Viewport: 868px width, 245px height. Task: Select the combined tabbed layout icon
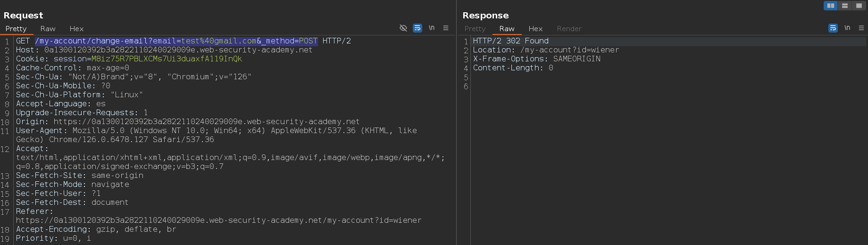859,6
